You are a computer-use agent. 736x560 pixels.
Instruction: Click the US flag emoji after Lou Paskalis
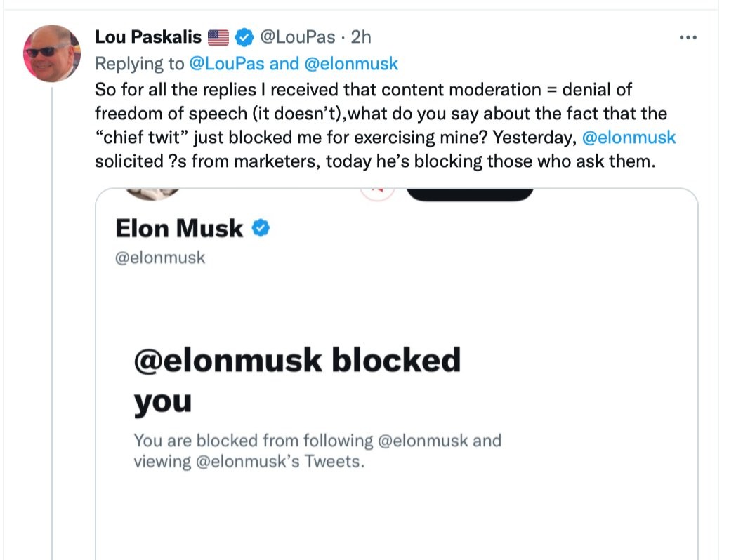coord(219,36)
